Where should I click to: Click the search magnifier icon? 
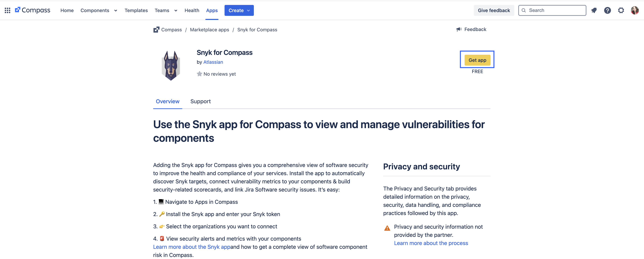[x=524, y=10]
